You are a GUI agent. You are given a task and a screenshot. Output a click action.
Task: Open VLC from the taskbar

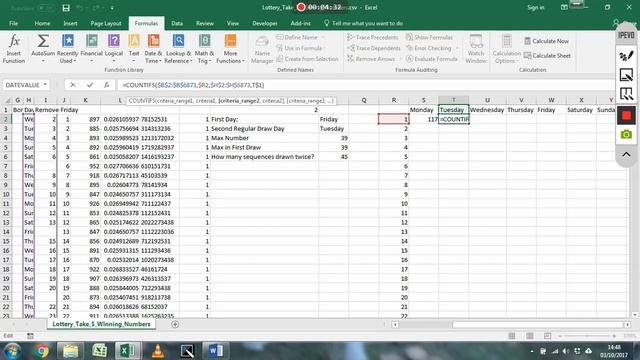[x=158, y=351]
